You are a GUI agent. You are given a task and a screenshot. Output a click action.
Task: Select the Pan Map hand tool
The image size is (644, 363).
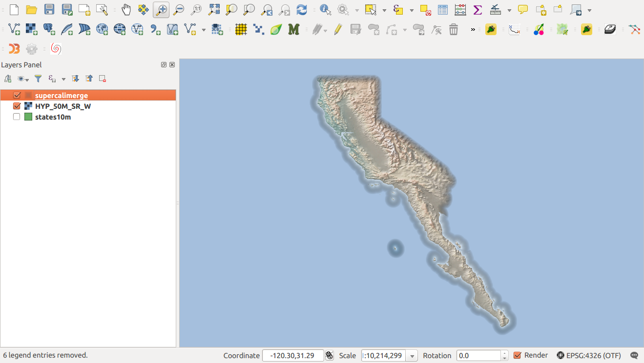(x=126, y=9)
